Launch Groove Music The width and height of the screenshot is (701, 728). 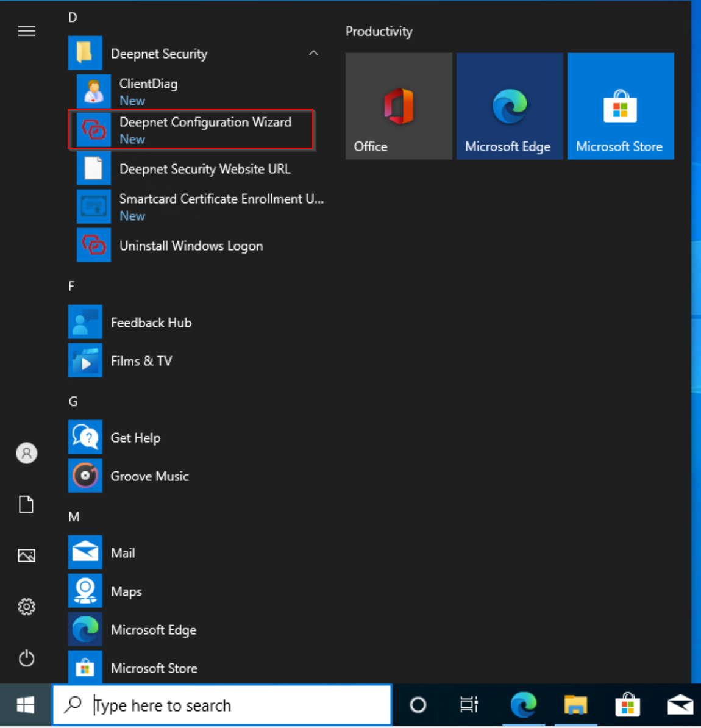click(149, 476)
